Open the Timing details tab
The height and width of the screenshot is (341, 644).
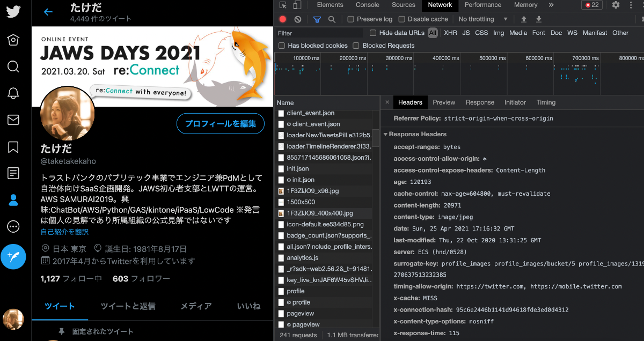546,102
